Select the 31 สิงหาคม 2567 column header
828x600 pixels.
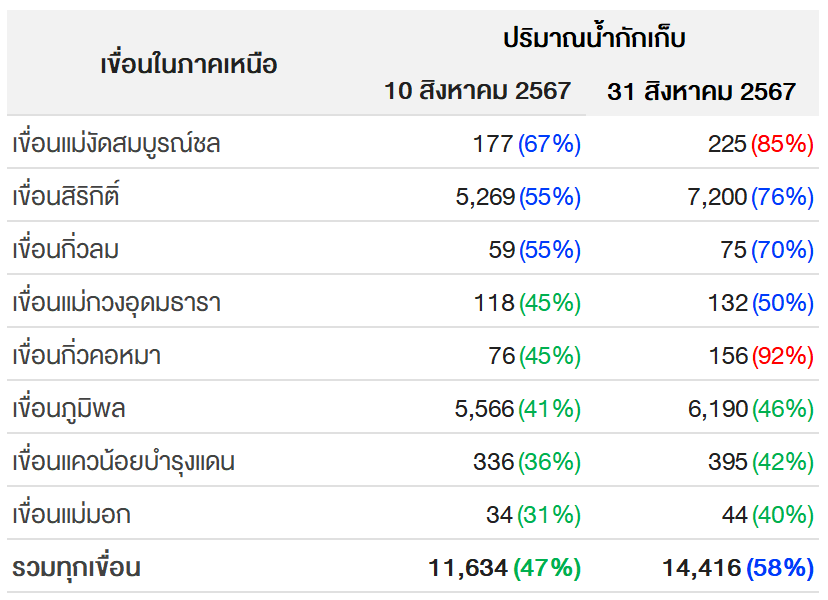tap(701, 91)
